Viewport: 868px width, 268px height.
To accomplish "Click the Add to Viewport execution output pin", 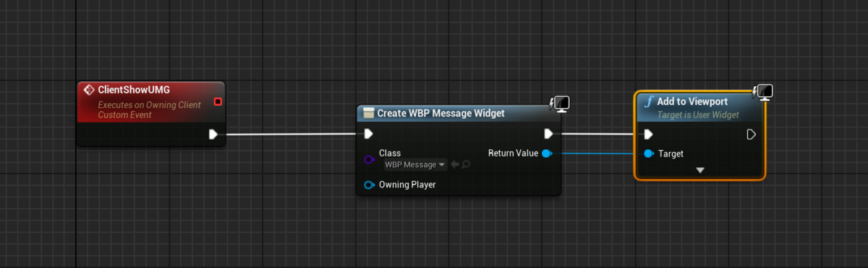I will (x=751, y=134).
